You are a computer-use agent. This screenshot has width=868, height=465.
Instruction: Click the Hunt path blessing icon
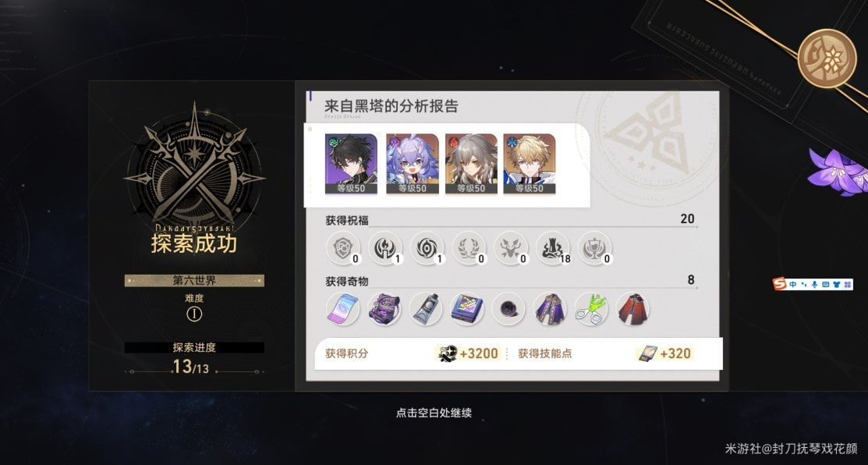pos(510,248)
